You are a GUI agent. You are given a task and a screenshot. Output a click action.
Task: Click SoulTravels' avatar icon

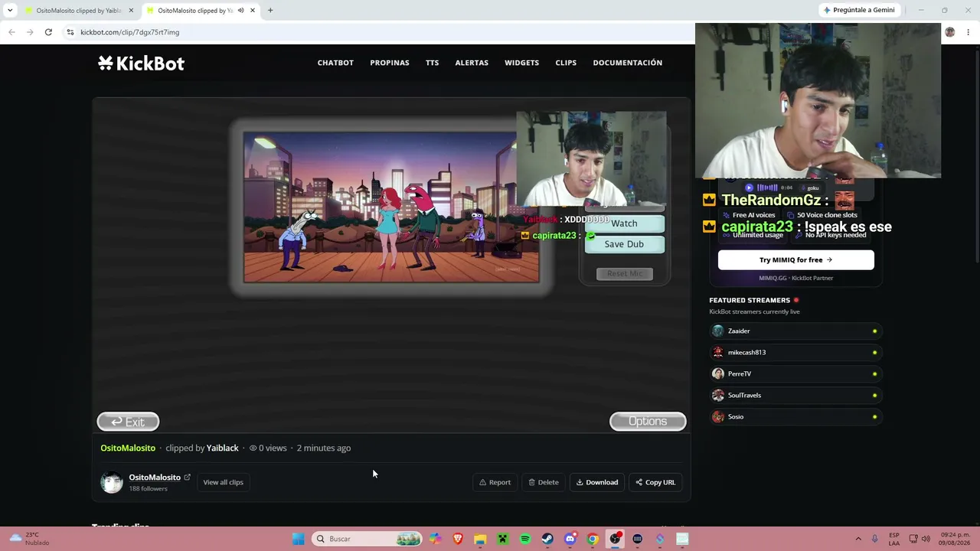(717, 395)
